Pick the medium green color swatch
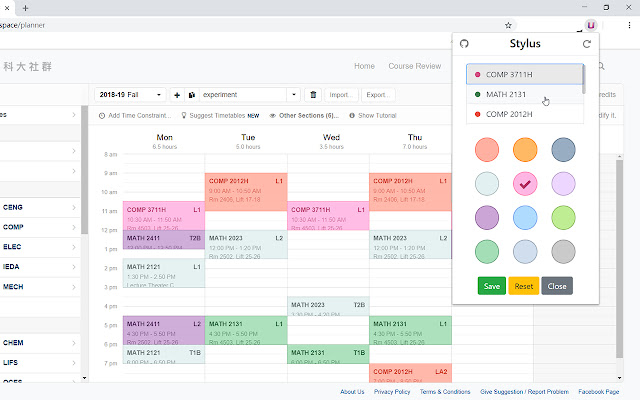 pos(487,251)
